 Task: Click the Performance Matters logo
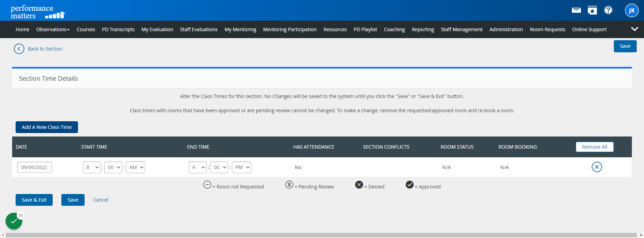[37, 12]
